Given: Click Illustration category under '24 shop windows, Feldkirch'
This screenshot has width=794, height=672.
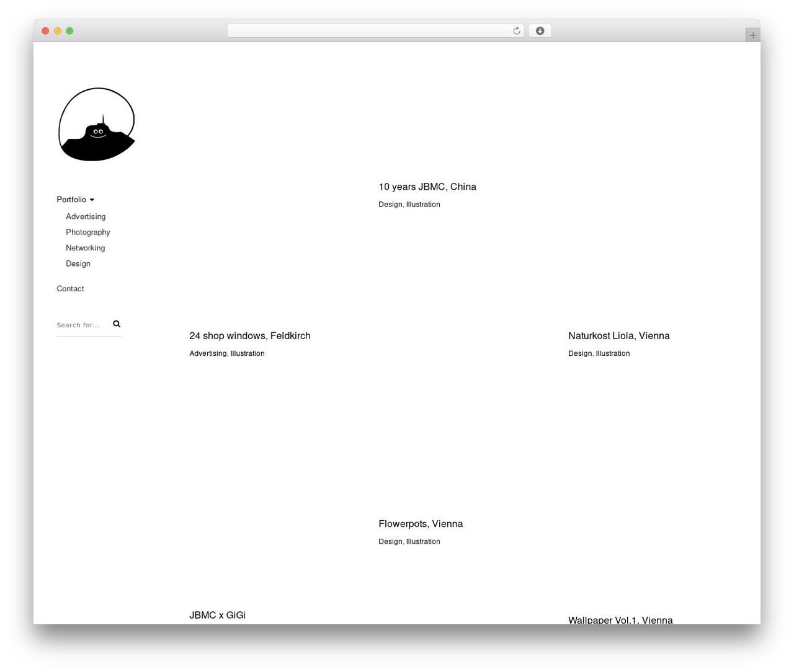Looking at the screenshot, I should [x=248, y=353].
